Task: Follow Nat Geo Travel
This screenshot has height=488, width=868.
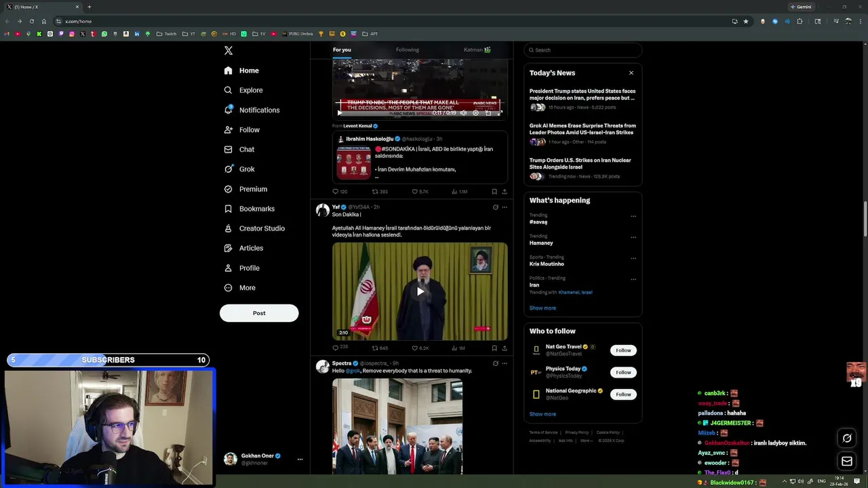Action: pos(623,350)
